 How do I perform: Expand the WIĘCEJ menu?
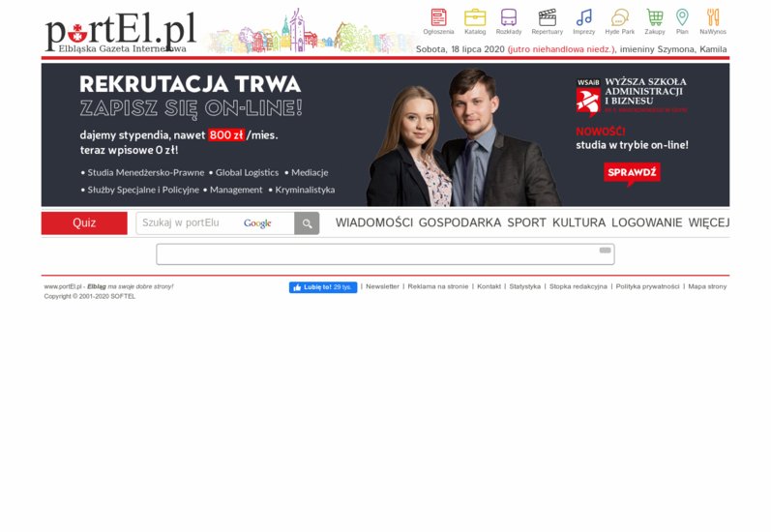(x=708, y=222)
